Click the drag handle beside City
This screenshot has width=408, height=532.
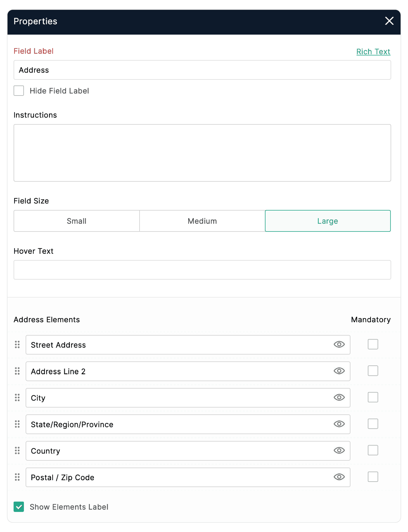(17, 397)
